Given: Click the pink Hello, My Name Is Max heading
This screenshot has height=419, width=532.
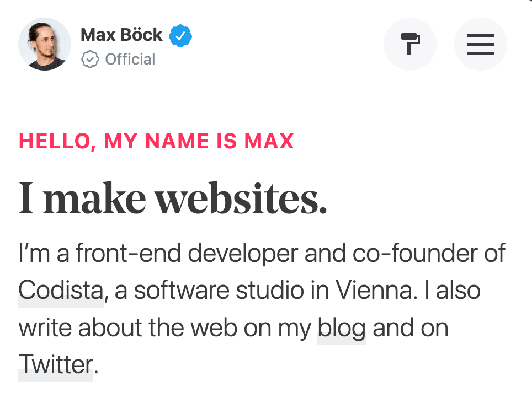Looking at the screenshot, I should point(156,141).
